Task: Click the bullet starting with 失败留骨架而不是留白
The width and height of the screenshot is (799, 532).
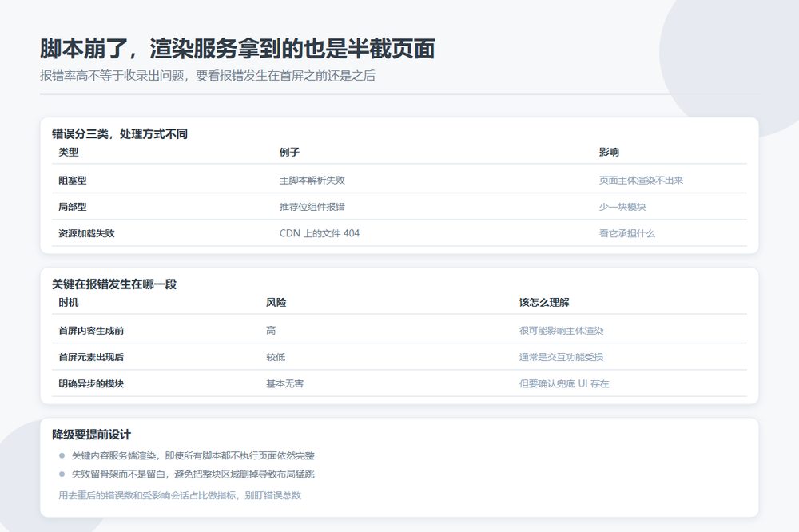Action: coord(193,474)
